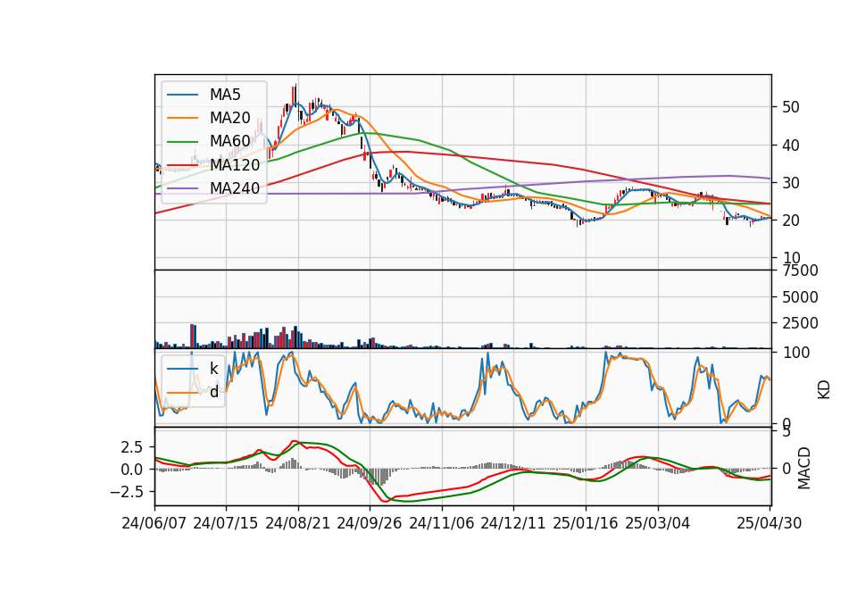Click the price axis label 40
Screen dimensions: 857x616
[x=790, y=146]
